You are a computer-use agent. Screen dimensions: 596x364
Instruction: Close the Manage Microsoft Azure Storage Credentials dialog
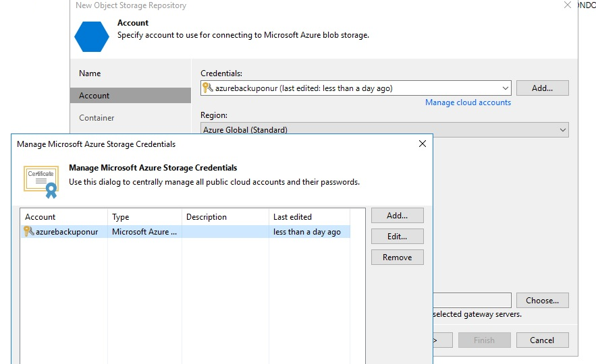pyautogui.click(x=423, y=144)
